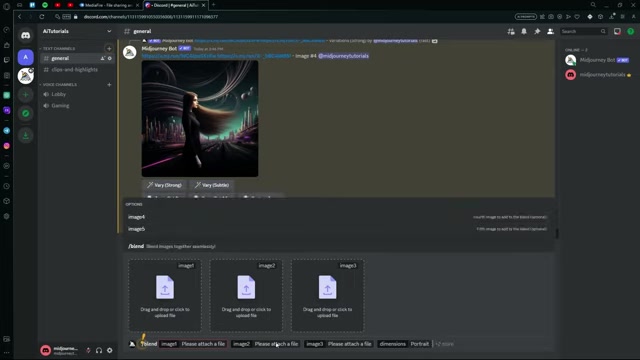This screenshot has width=640, height=360.
Task: Click the Download apps icon in server list
Action: [25, 136]
